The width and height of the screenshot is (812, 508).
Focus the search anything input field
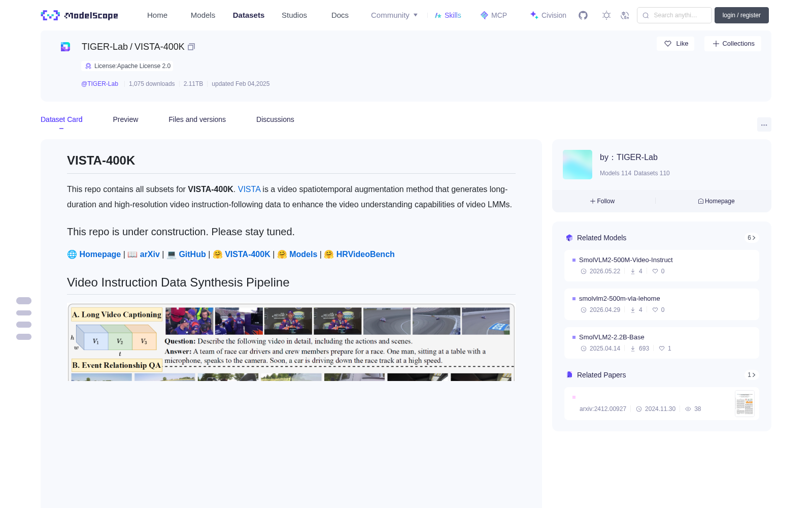tap(674, 15)
